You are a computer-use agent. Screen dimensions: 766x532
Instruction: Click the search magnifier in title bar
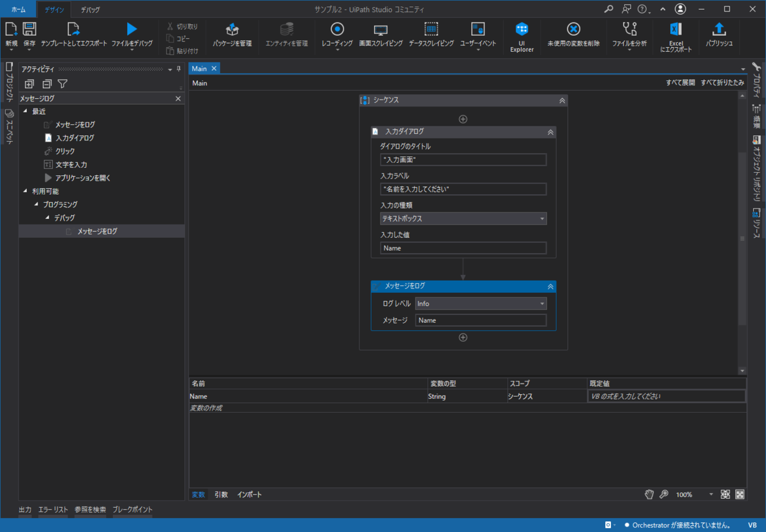point(609,9)
